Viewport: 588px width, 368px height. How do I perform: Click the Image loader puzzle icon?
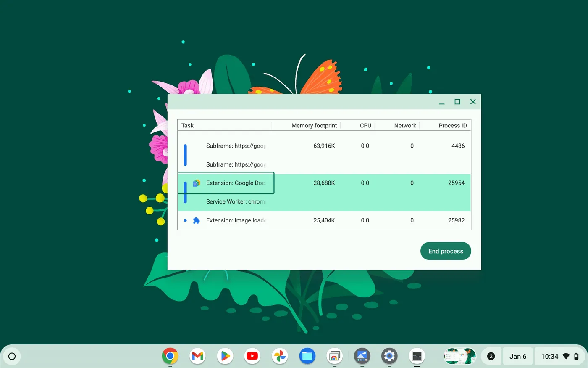196,220
